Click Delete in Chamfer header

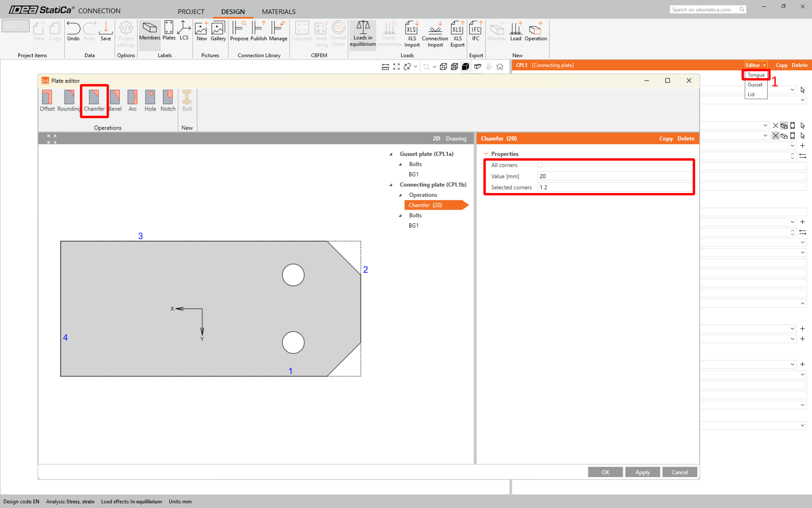(686, 138)
